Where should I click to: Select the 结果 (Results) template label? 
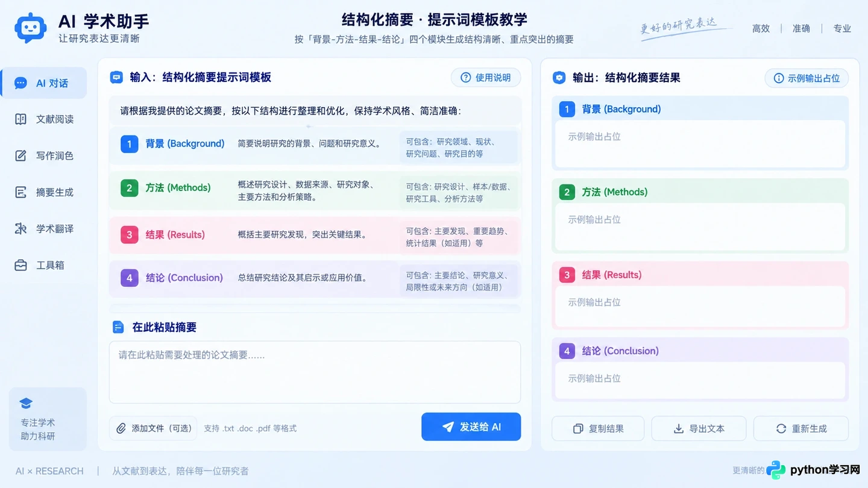pyautogui.click(x=175, y=234)
